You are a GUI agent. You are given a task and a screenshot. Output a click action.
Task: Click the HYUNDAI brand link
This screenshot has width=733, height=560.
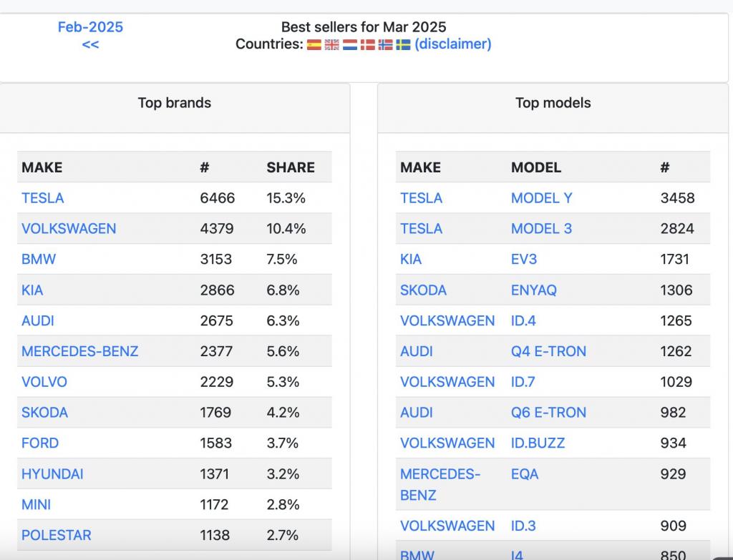click(x=52, y=474)
